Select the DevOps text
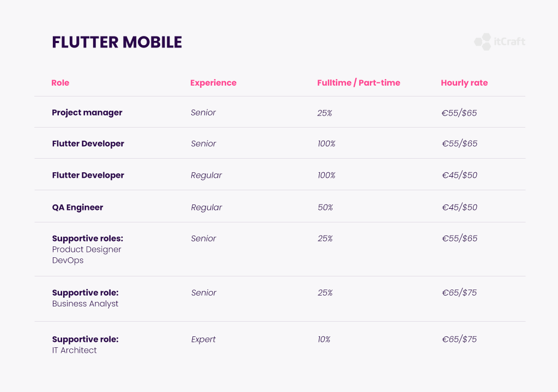 click(68, 260)
